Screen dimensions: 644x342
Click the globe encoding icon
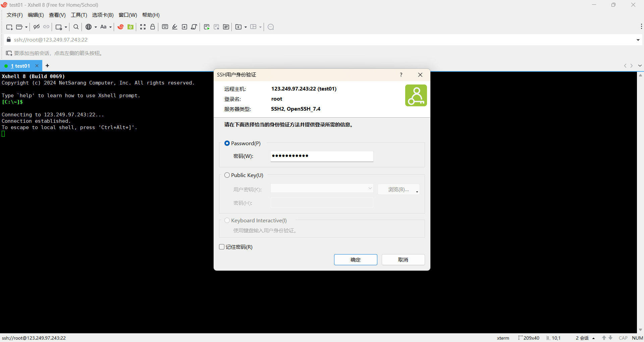click(89, 27)
